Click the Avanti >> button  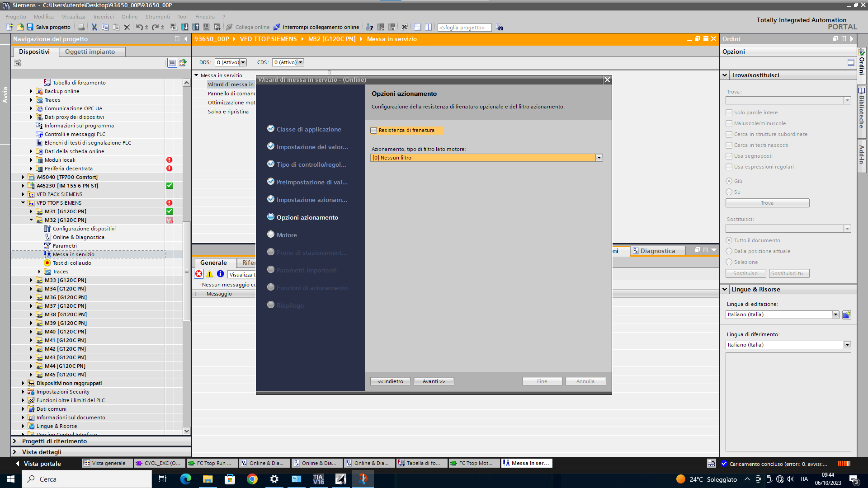(x=434, y=381)
